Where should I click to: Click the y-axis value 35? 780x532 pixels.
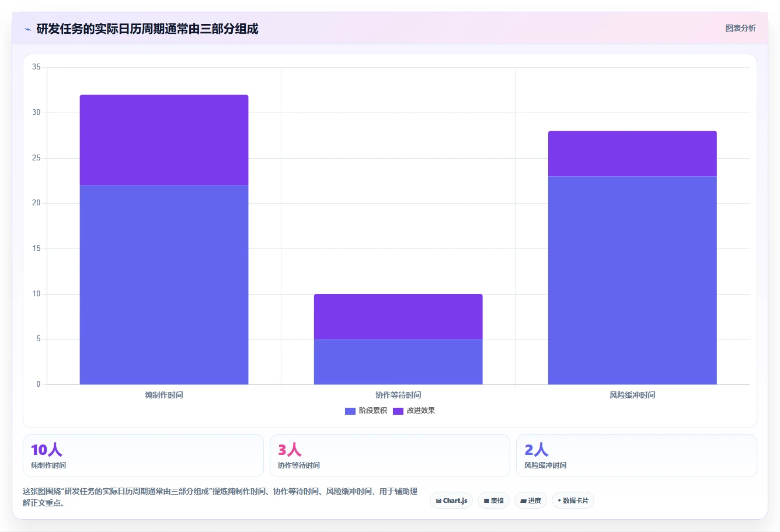36,67
